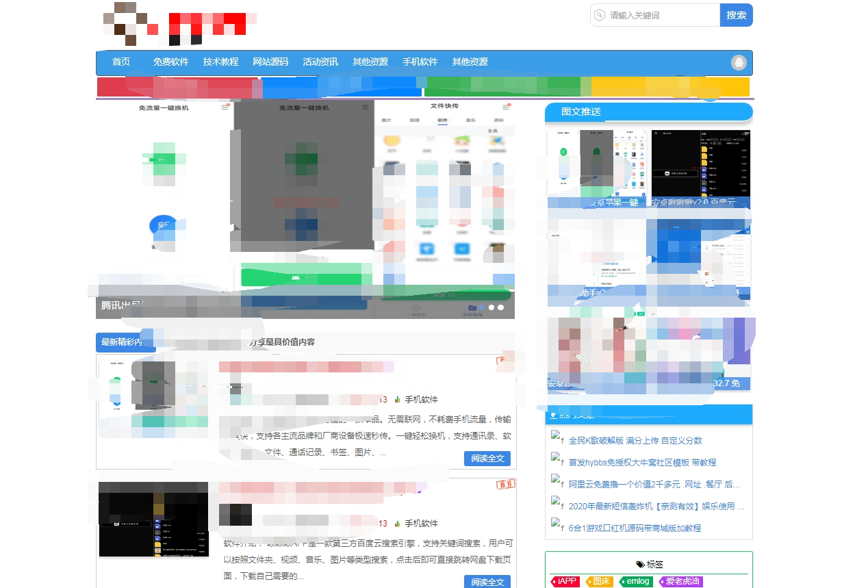Click the tag icon beside 标签 heading
Viewport: 868px width, 588px height.
pyautogui.click(x=640, y=564)
